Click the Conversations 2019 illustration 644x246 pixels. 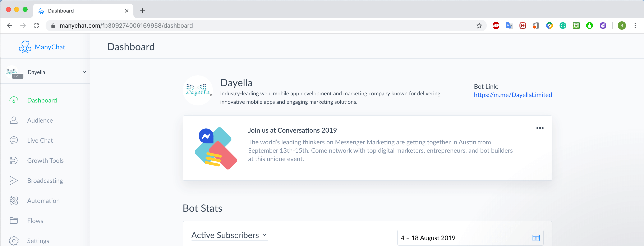[216, 148]
